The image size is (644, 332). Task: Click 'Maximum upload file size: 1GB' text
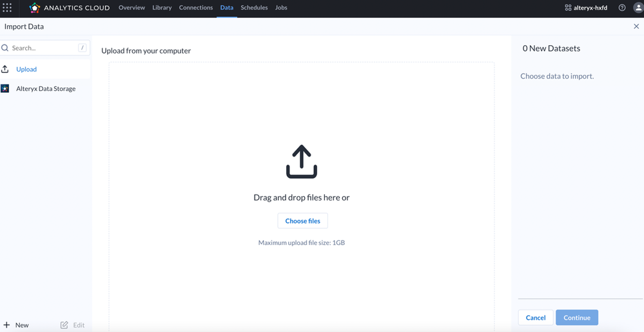coord(302,242)
